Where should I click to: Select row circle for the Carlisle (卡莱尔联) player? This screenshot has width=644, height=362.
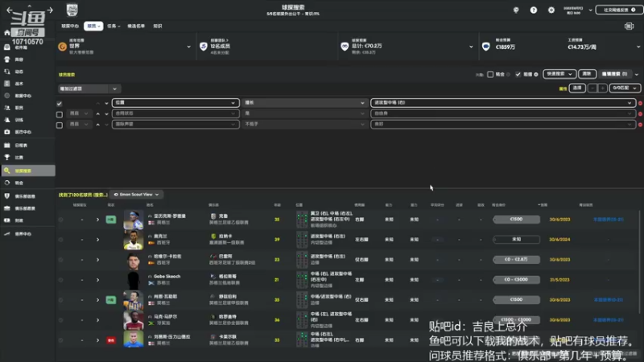pos(61,340)
